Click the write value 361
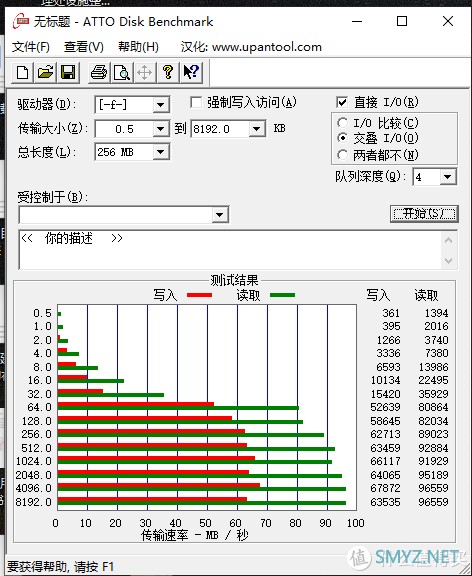 click(x=391, y=313)
